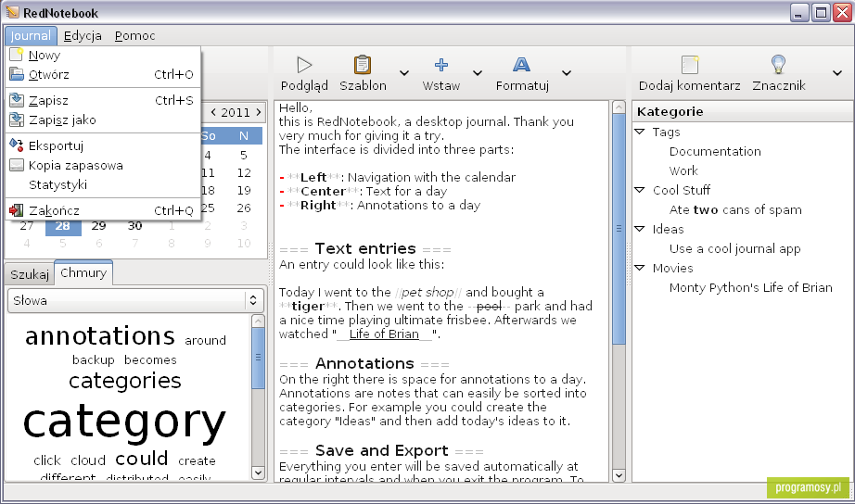855x504 pixels.
Task: Click the Wstaw plus icon
Action: pos(441,65)
